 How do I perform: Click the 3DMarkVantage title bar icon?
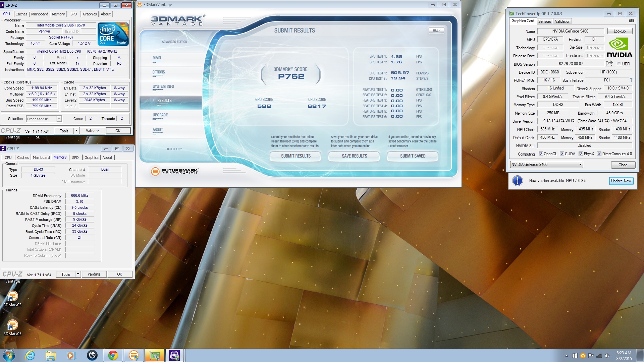[x=140, y=5]
